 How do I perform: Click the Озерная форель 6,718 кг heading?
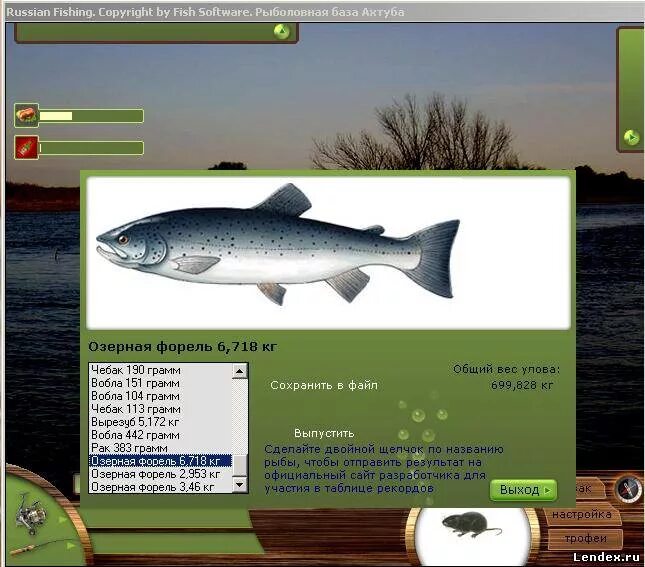(x=183, y=346)
